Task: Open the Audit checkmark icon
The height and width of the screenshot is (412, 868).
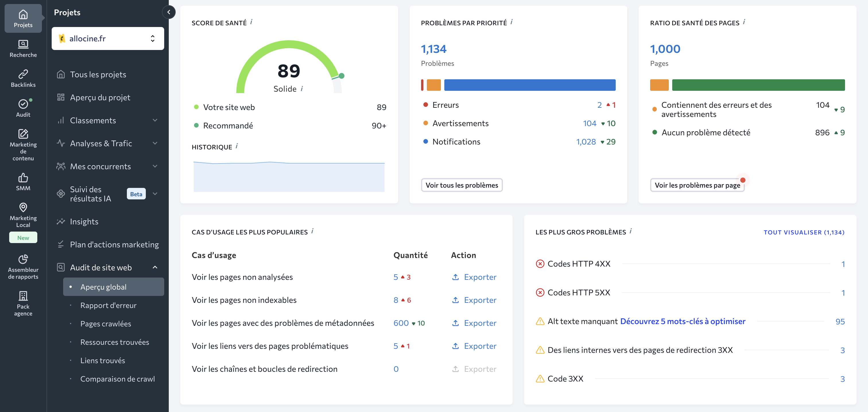Action: [23, 104]
